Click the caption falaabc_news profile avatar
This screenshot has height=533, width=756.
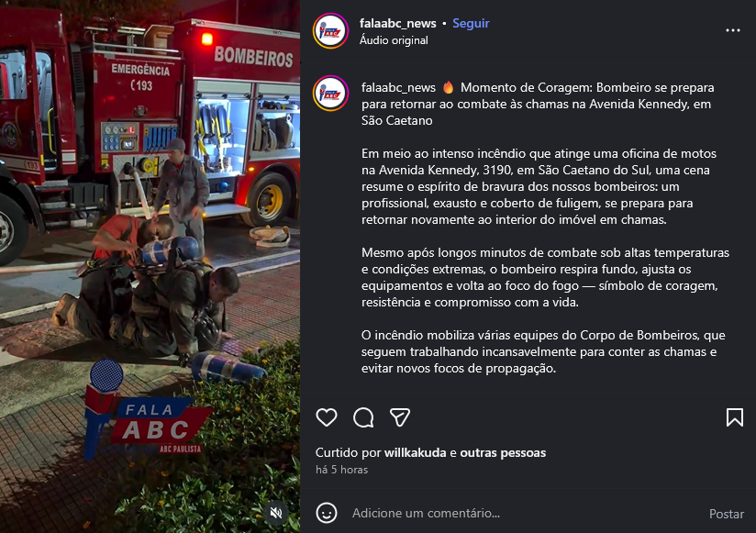point(330,93)
